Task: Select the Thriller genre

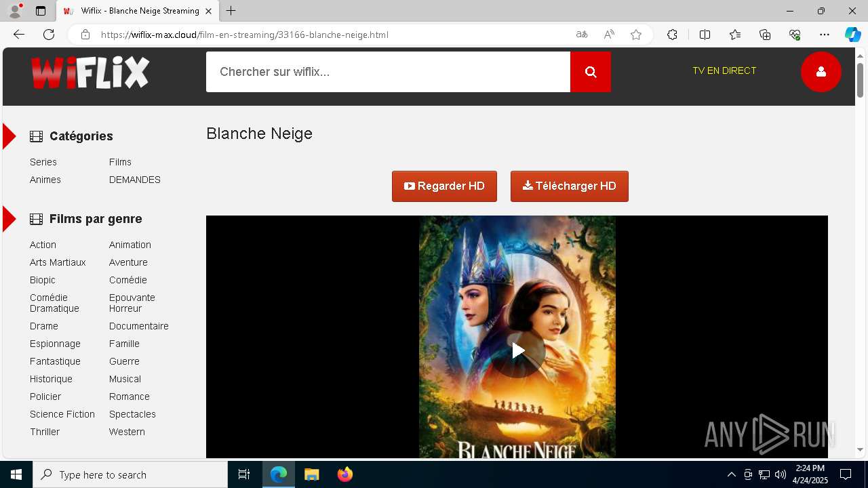Action: [45, 432]
